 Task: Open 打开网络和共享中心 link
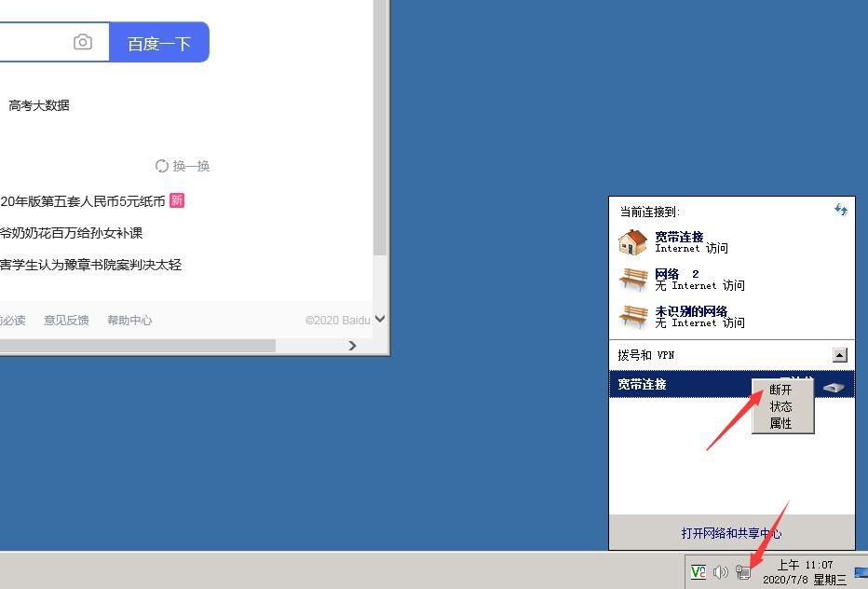[731, 534]
